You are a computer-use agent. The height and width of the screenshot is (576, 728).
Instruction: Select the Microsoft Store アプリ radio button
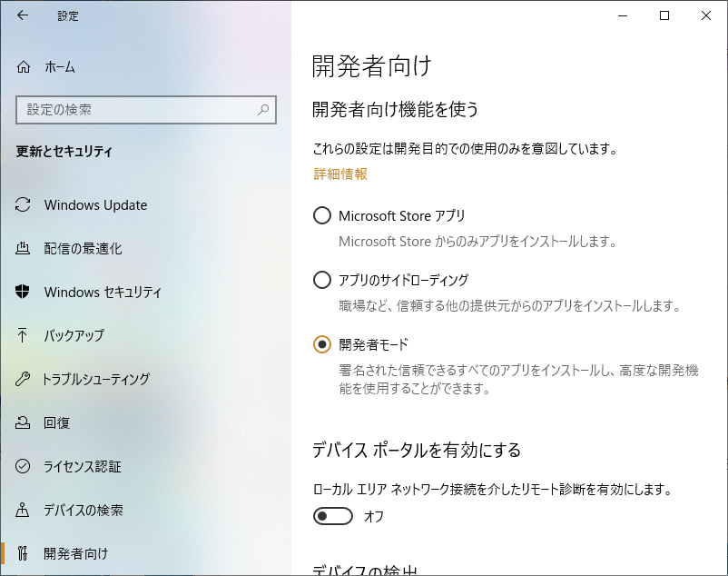coord(322,215)
